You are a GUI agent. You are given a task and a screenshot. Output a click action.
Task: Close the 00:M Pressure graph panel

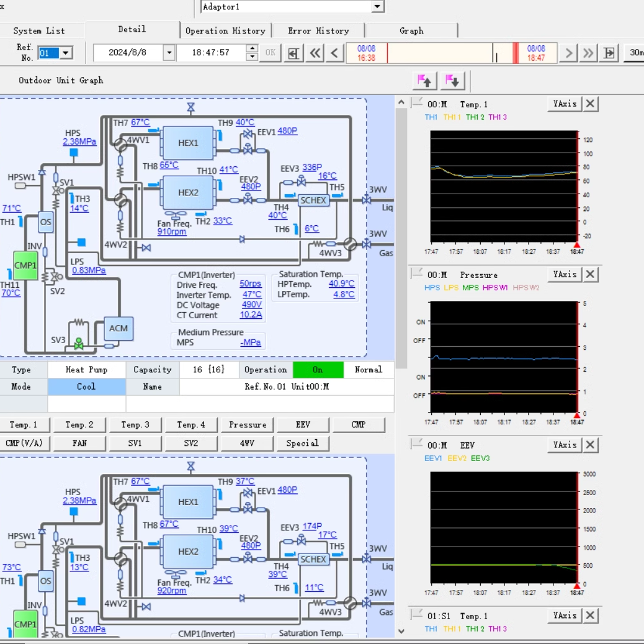tap(591, 274)
